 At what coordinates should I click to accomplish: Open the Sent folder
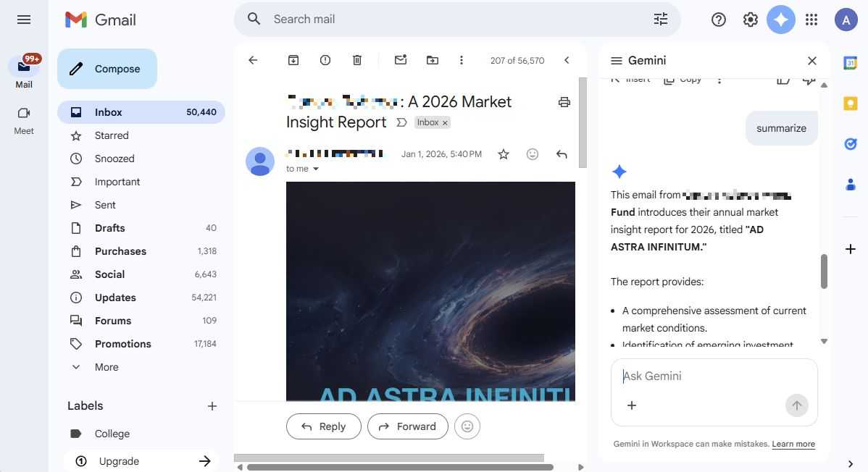141,206
